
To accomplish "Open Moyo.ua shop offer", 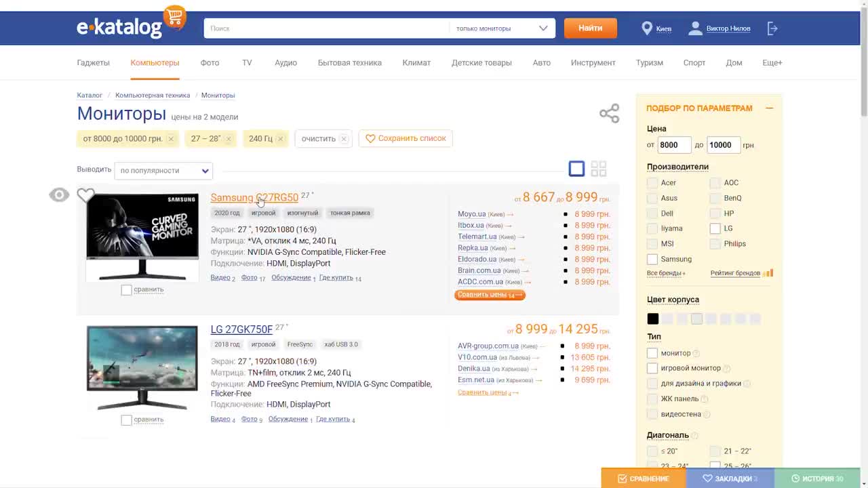I will tap(472, 214).
